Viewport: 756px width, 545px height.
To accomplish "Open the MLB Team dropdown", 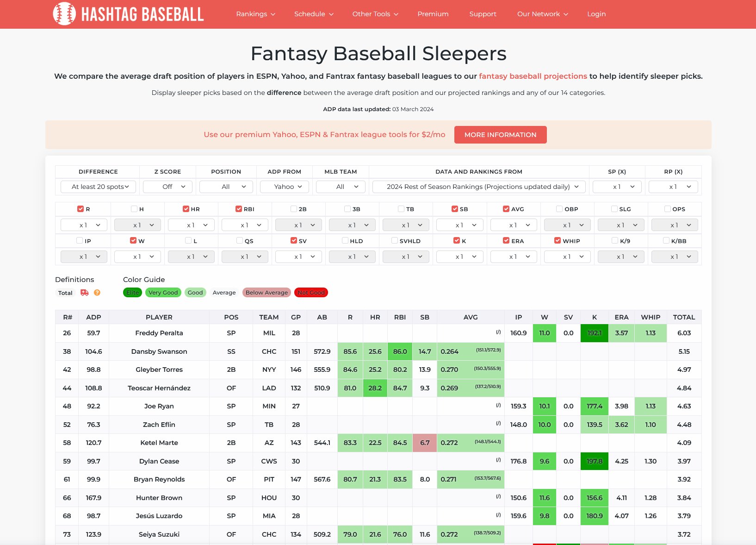I will pos(341,187).
